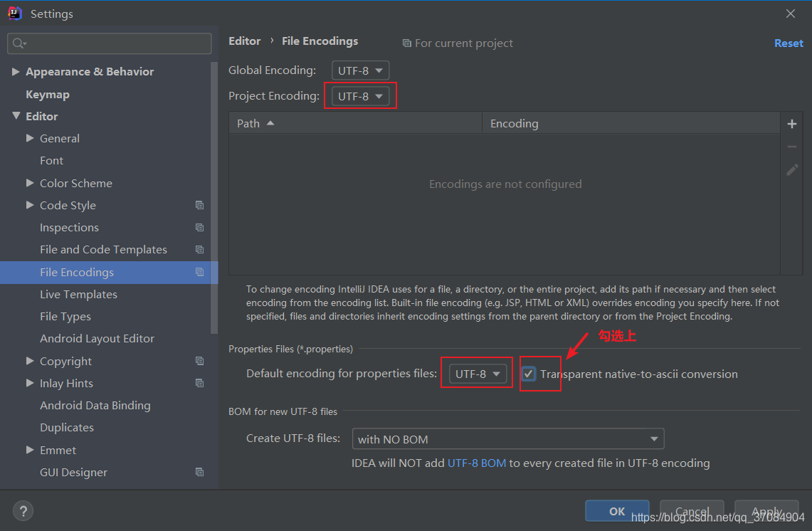The width and height of the screenshot is (812, 531).
Task: Expand the Emmet subsection
Action: coord(30,450)
